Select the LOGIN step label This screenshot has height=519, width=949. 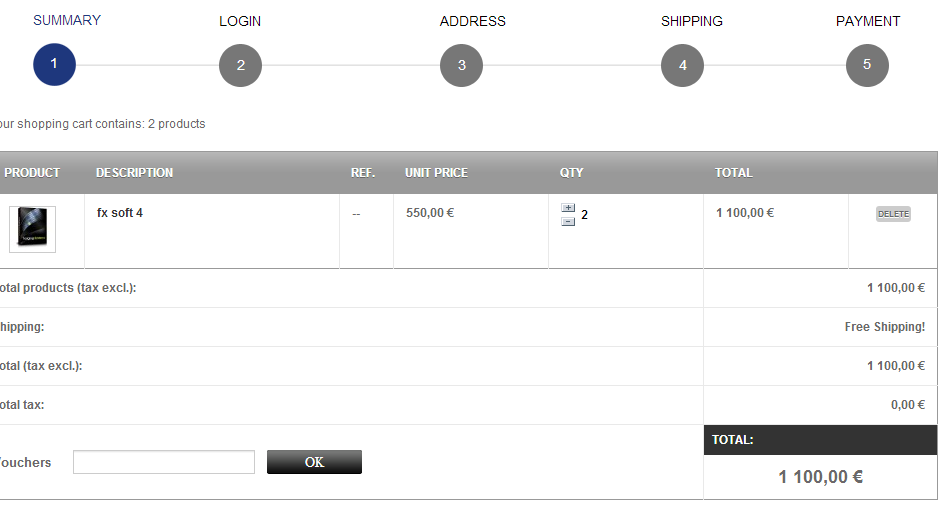coord(240,21)
